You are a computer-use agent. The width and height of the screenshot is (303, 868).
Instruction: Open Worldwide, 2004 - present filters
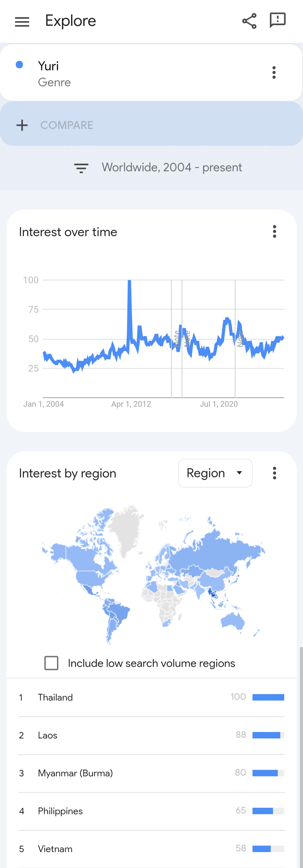tap(172, 168)
